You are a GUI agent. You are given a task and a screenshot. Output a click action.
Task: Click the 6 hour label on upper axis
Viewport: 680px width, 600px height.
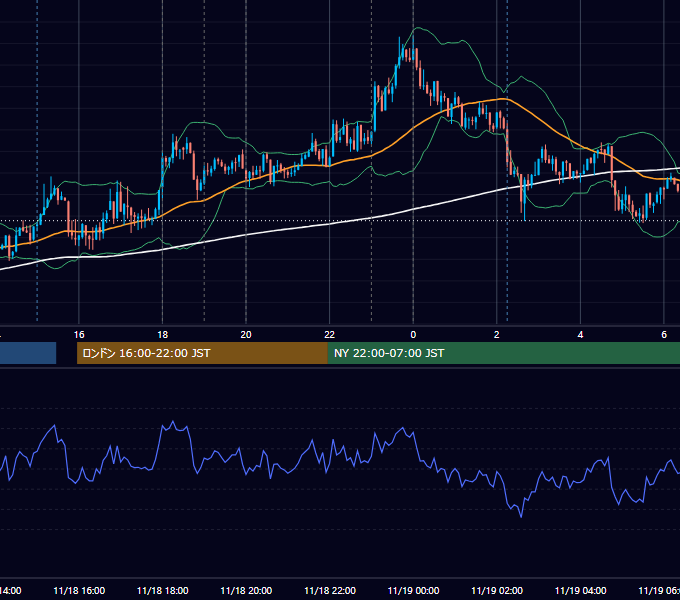pyautogui.click(x=664, y=335)
